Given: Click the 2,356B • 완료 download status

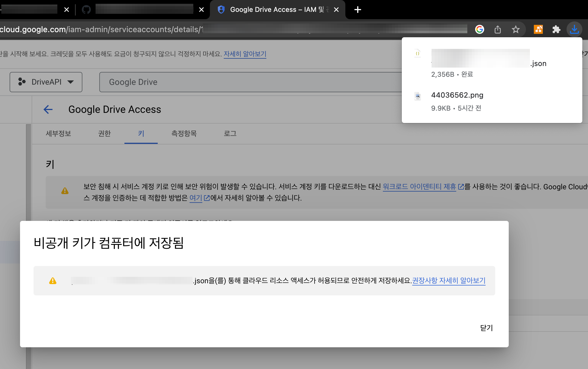Looking at the screenshot, I should tap(452, 74).
